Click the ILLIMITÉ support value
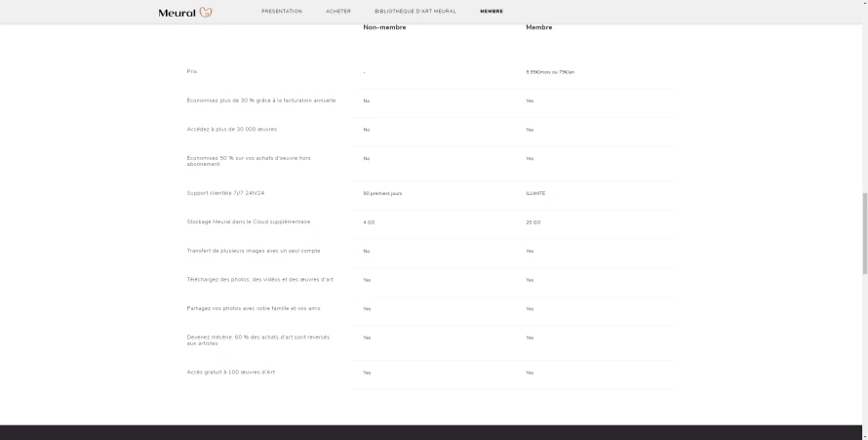Image resolution: width=868 pixels, height=440 pixels. pyautogui.click(x=535, y=193)
